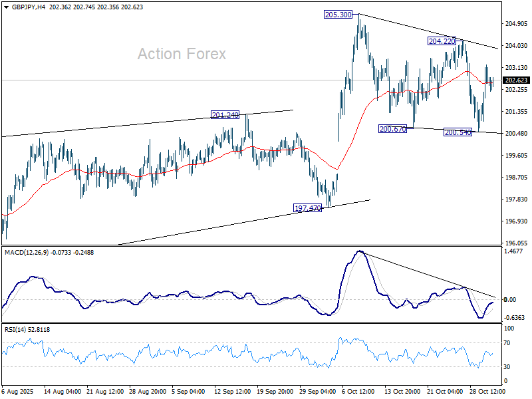
Task: Click the 14 Aug 04:00 time label
Action: (x=63, y=392)
